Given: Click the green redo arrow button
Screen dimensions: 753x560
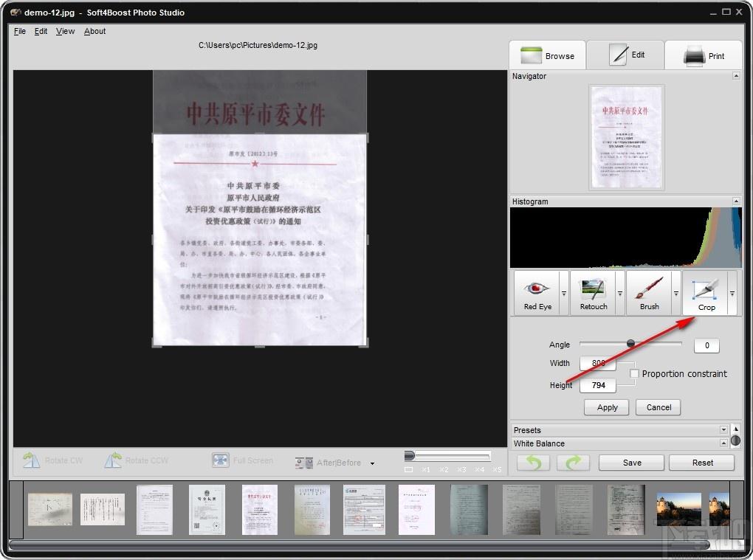Looking at the screenshot, I should [x=573, y=463].
